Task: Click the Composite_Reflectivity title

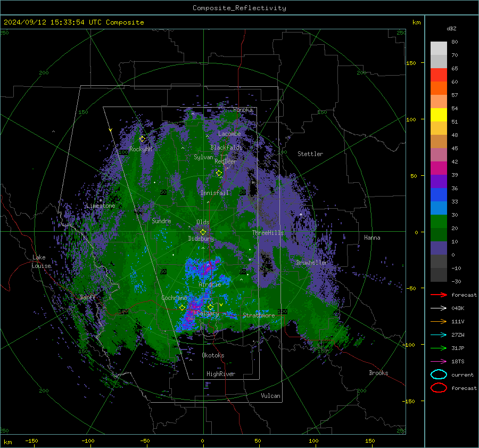Action: click(x=240, y=8)
